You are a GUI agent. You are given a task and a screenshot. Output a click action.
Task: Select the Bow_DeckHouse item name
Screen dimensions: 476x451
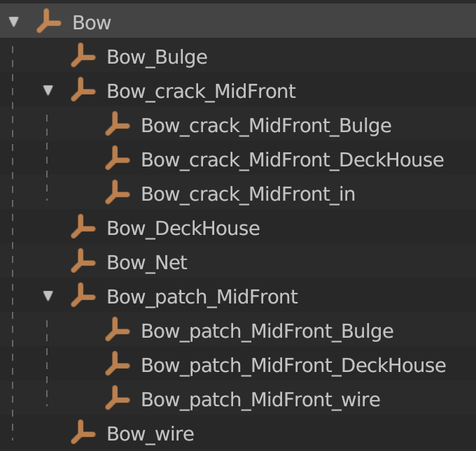coord(183,229)
